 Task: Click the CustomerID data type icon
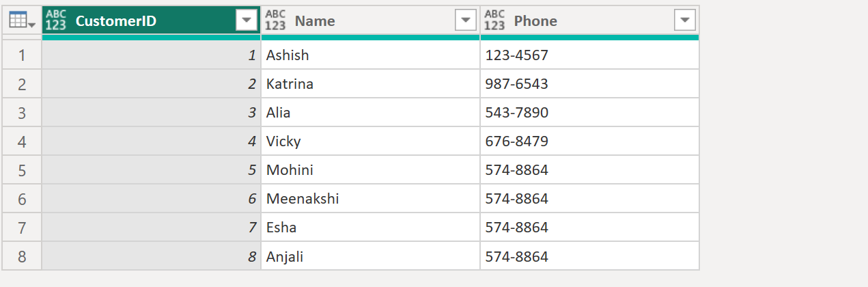tap(57, 21)
